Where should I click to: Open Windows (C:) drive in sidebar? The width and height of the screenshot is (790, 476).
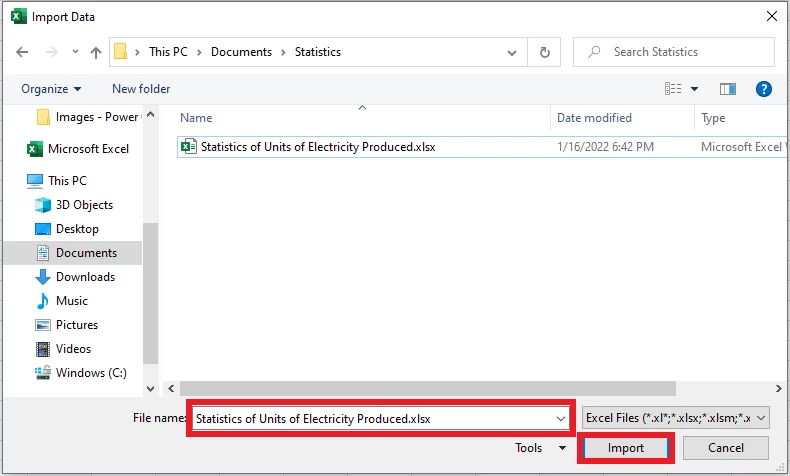[81, 373]
